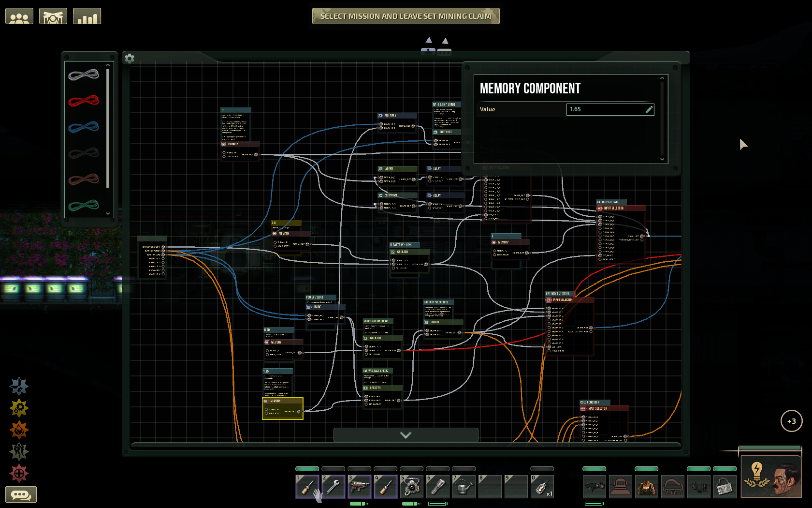Select the upper Delay component node

[x=445, y=175]
